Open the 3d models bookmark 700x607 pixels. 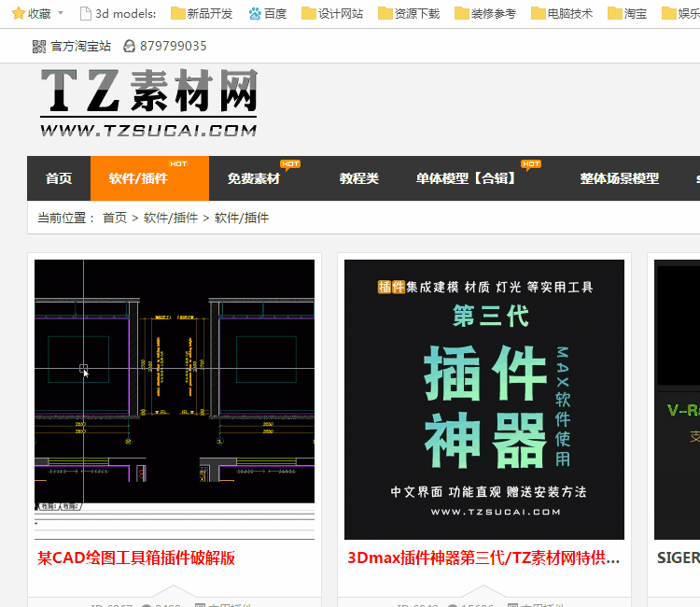click(x=118, y=14)
